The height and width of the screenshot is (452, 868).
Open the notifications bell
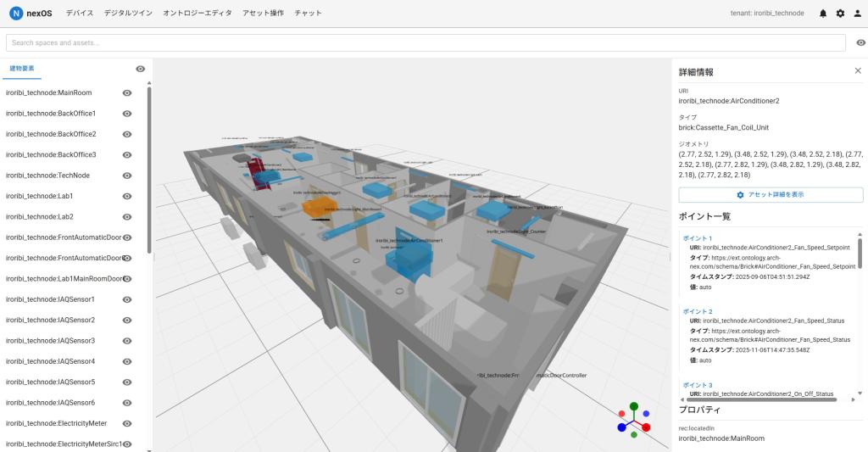tap(822, 14)
